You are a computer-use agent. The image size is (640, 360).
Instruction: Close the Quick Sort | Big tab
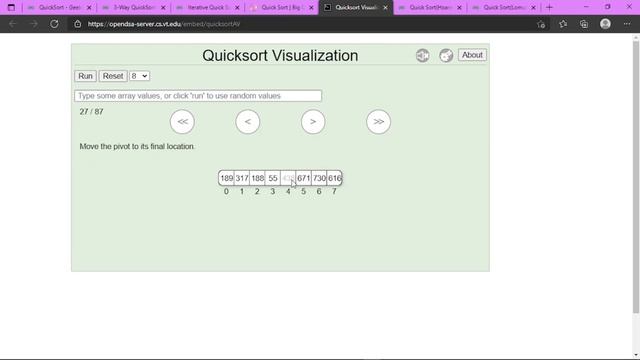point(311,7)
